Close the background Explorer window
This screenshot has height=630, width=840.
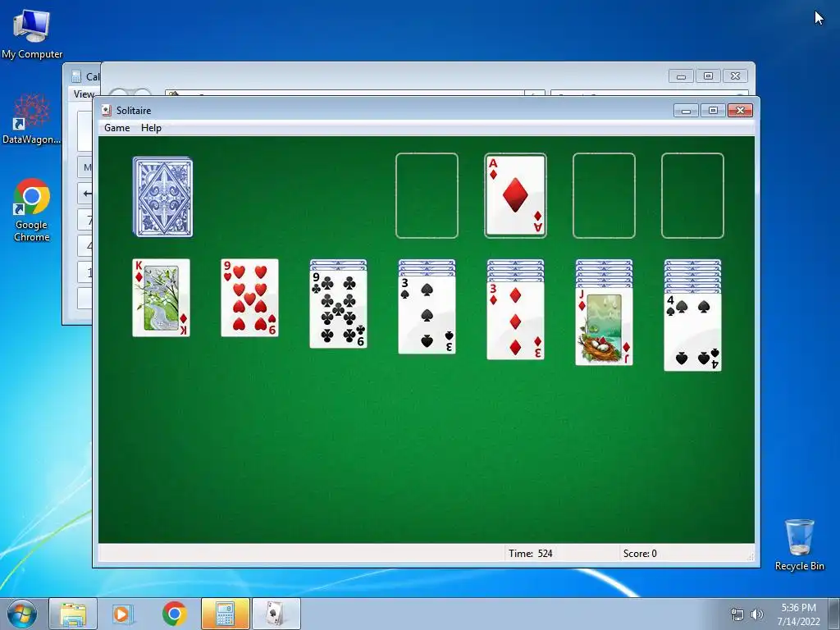(735, 76)
